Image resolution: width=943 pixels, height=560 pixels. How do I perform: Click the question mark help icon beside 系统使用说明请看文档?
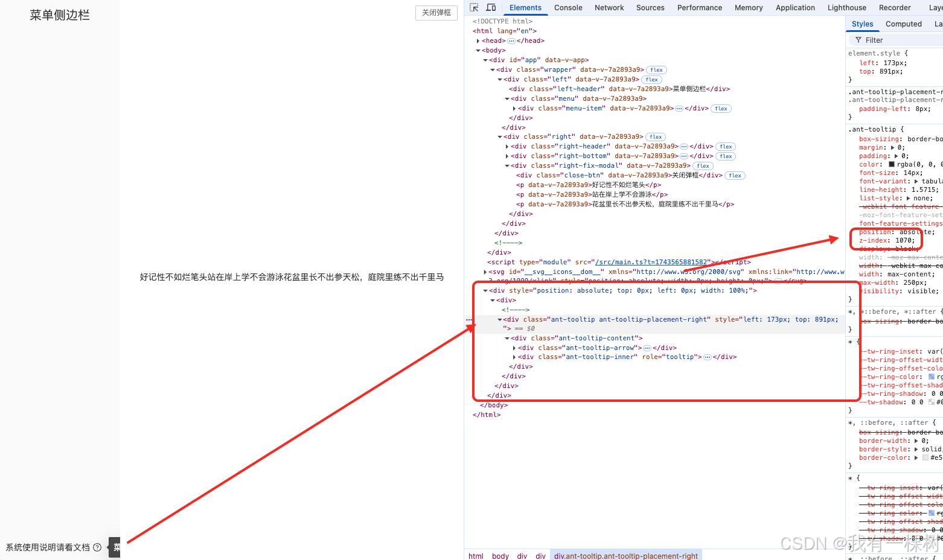(x=97, y=547)
